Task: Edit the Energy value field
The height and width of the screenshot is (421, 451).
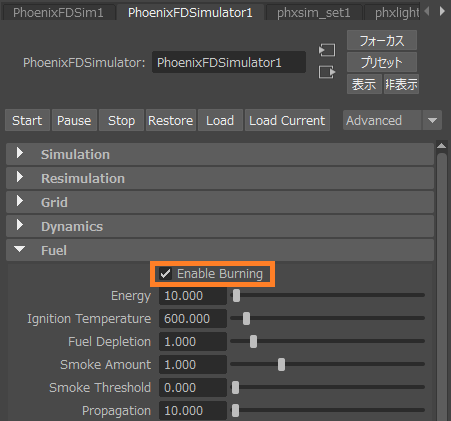Action: point(193,296)
